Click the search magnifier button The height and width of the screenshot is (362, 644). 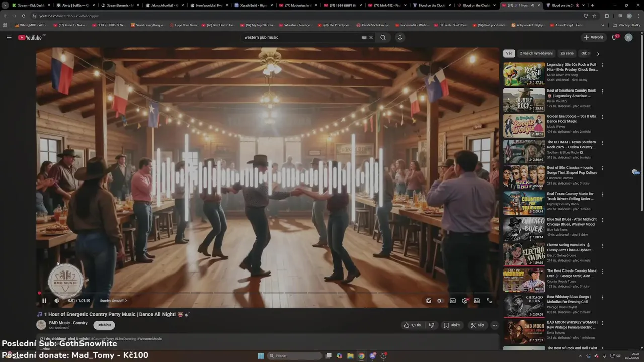(x=383, y=37)
